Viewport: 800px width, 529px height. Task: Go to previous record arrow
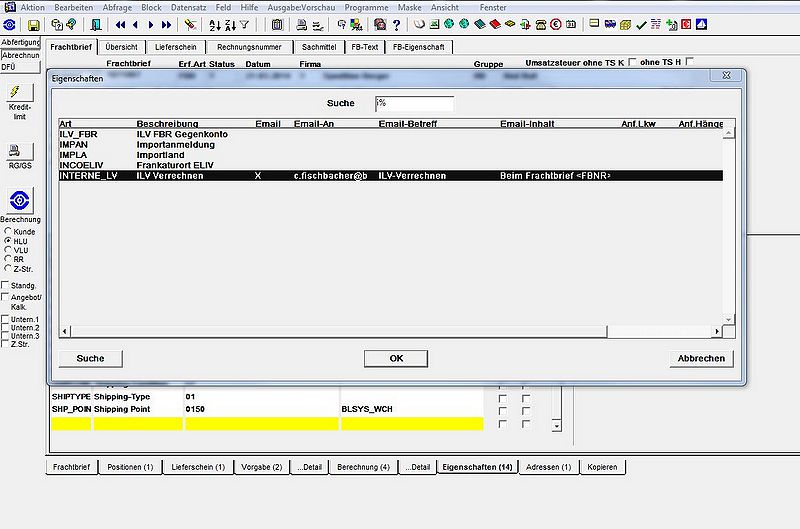(x=135, y=24)
